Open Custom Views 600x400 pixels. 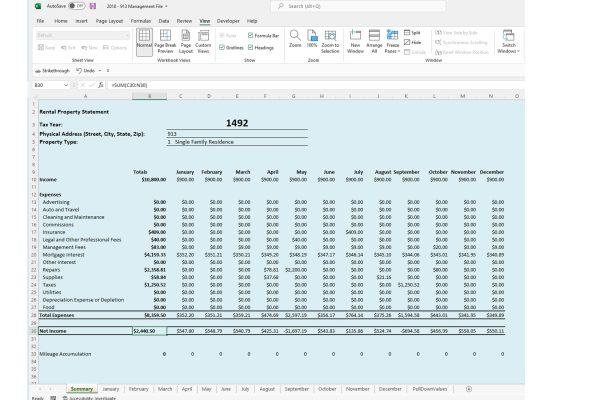tap(203, 42)
